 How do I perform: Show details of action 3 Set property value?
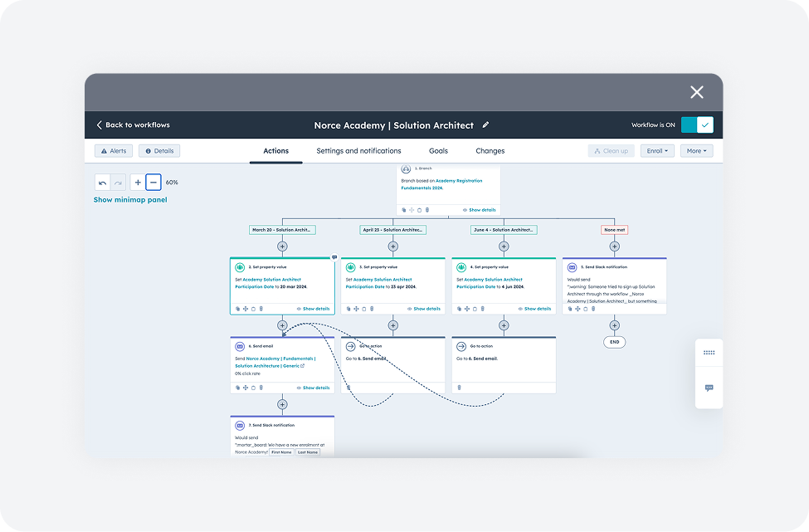pyautogui.click(x=424, y=309)
